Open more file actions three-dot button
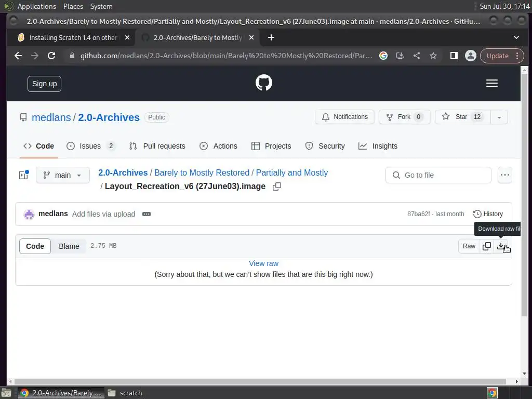Viewport: 532px width, 399px height. (x=504, y=175)
